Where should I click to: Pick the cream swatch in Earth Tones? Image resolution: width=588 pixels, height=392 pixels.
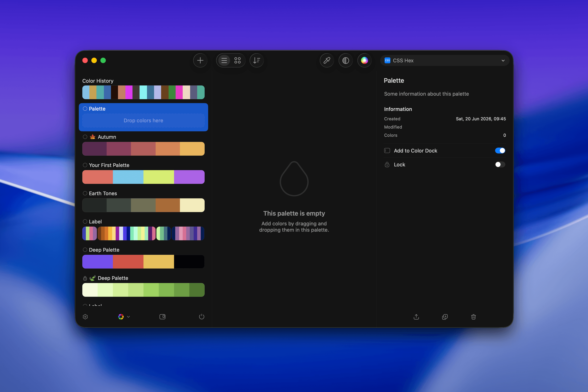(192, 205)
